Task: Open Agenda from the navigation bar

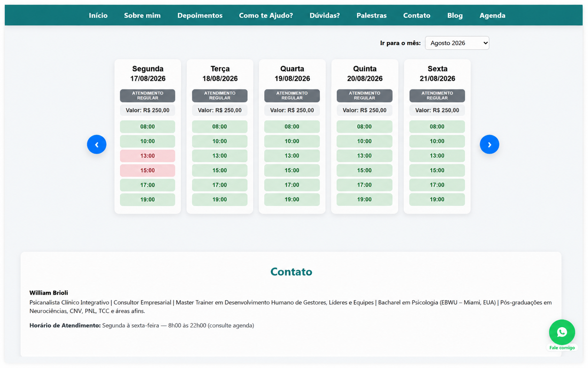Action: click(492, 16)
